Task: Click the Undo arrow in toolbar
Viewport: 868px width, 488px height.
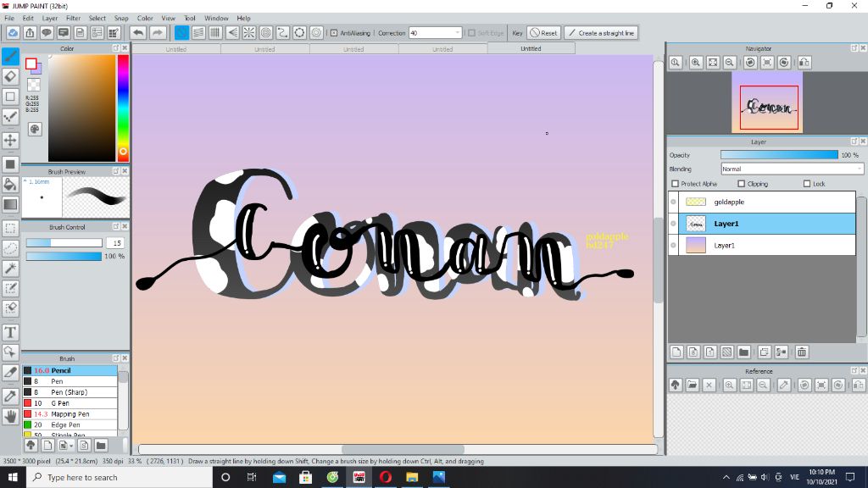Action: [x=138, y=33]
